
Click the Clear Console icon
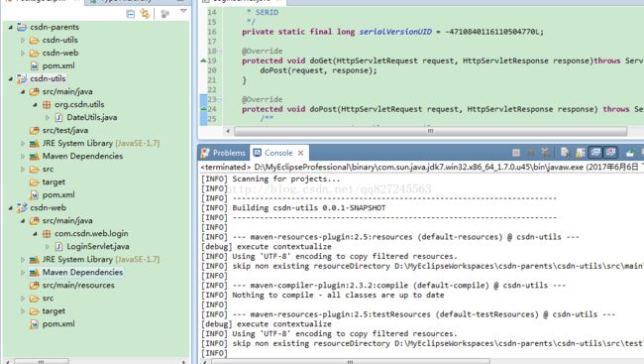565,153
